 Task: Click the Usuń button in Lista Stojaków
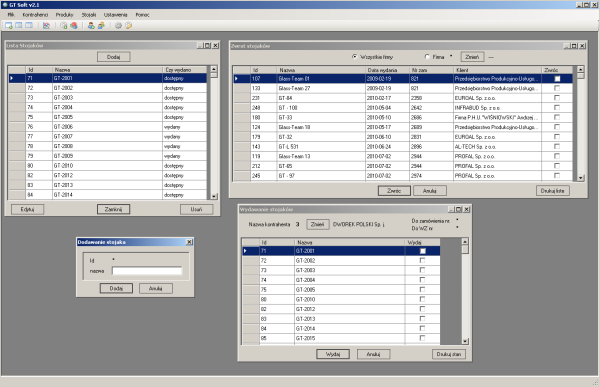point(196,209)
